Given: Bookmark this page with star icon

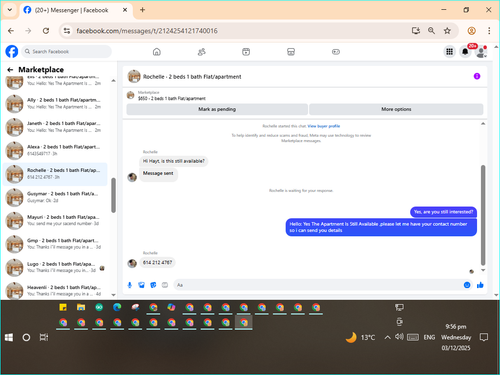Looking at the screenshot, I should coord(447,31).
